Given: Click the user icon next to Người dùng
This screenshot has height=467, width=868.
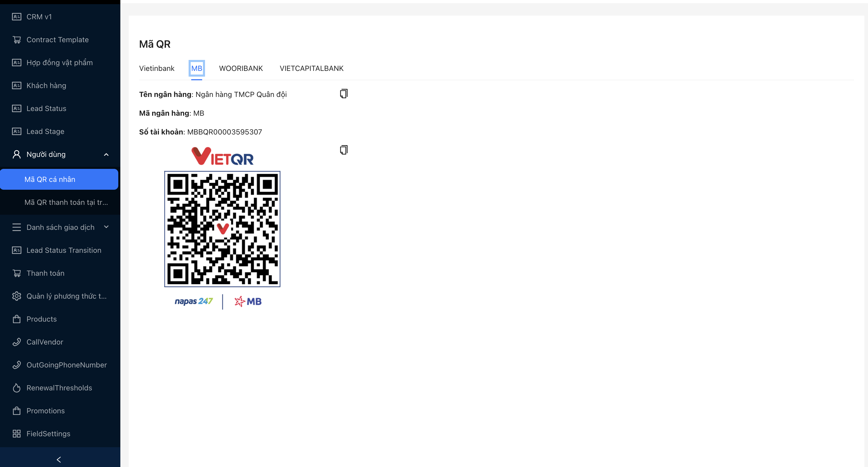Looking at the screenshot, I should pos(16,155).
